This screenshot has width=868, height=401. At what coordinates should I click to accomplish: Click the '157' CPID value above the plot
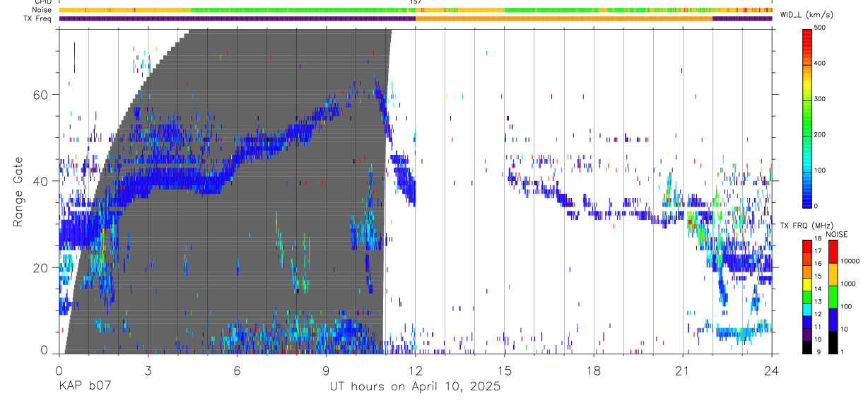coord(416,2)
